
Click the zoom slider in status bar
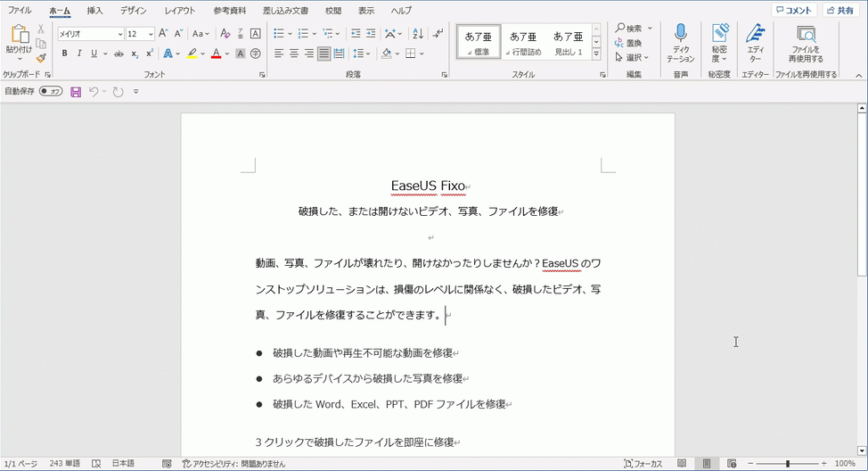[x=787, y=464]
